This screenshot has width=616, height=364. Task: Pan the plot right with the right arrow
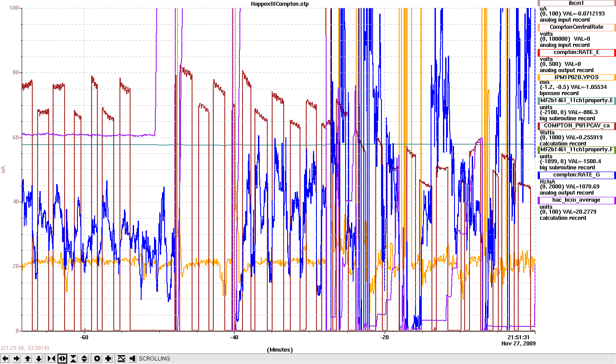(x=16, y=359)
